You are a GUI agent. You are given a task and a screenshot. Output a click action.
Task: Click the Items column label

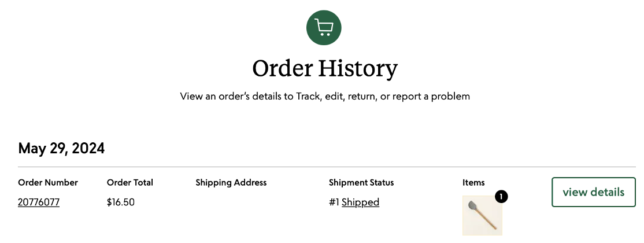[x=473, y=183]
